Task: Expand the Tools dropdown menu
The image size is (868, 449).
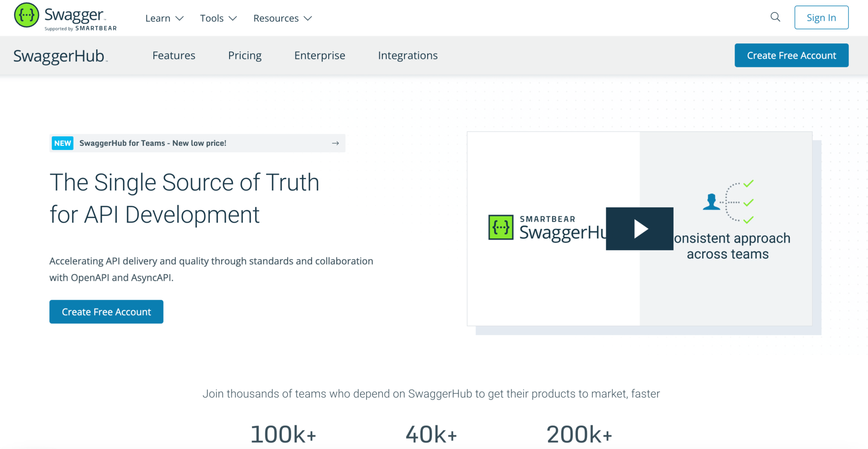Action: (218, 19)
